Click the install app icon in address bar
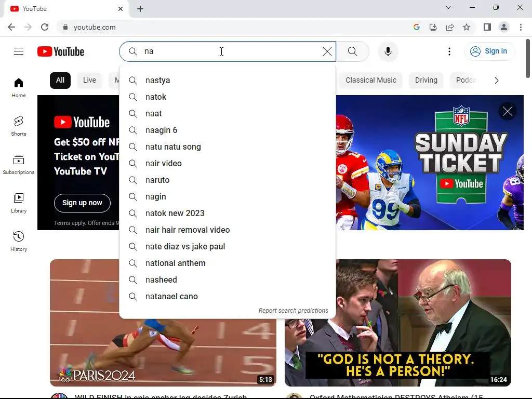This screenshot has height=399, width=532. tap(433, 27)
